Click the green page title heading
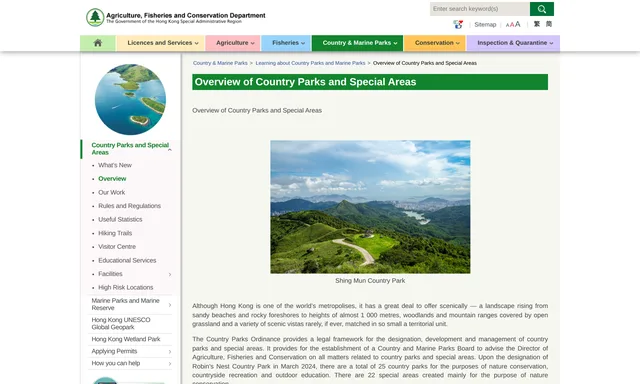640x384 pixels. tap(370, 82)
